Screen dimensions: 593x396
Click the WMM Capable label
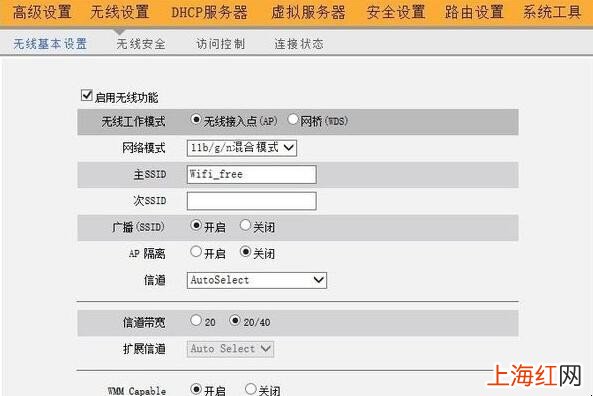(137, 391)
